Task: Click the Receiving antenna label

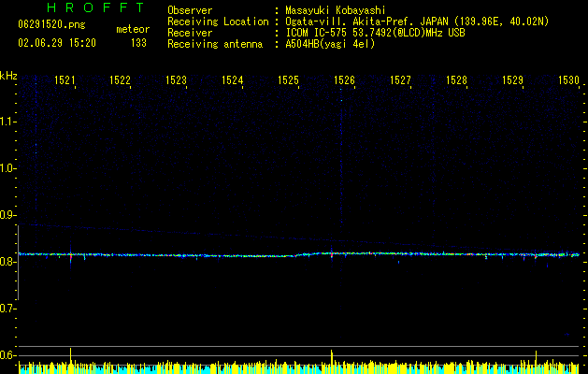Action: coord(215,44)
